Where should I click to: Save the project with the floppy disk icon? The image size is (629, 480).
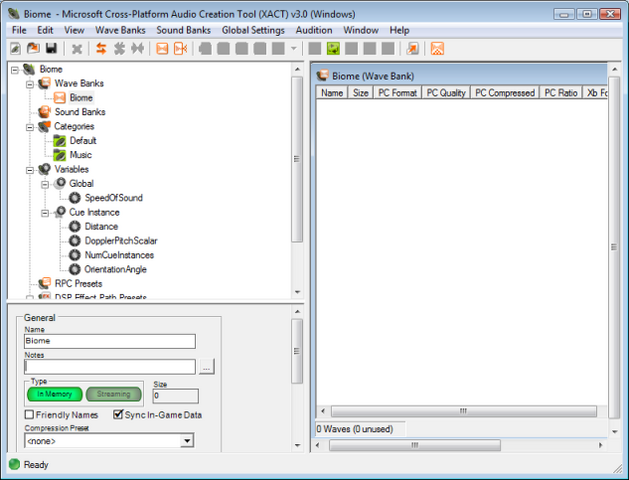coord(51,49)
